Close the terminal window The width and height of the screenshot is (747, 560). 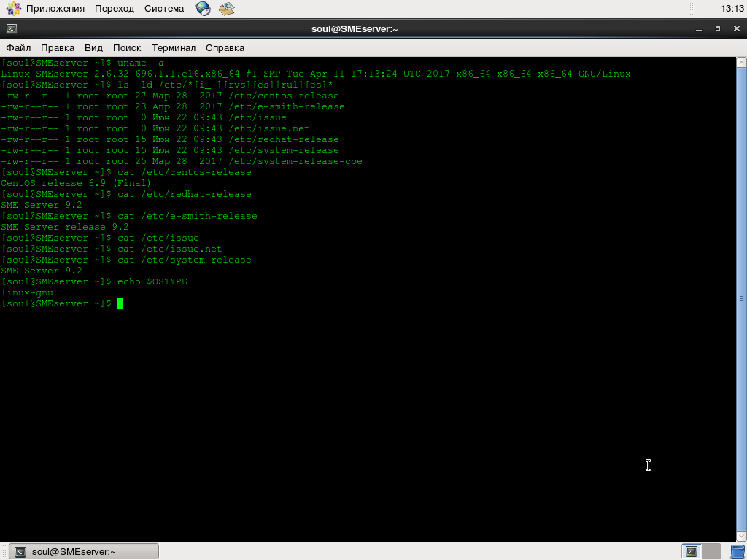[737, 29]
